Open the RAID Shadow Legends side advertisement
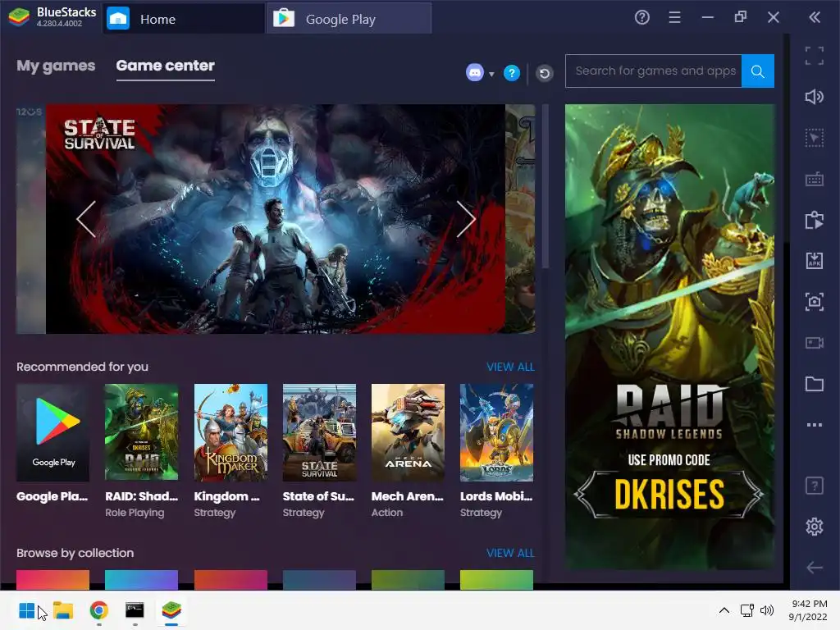 coord(669,336)
